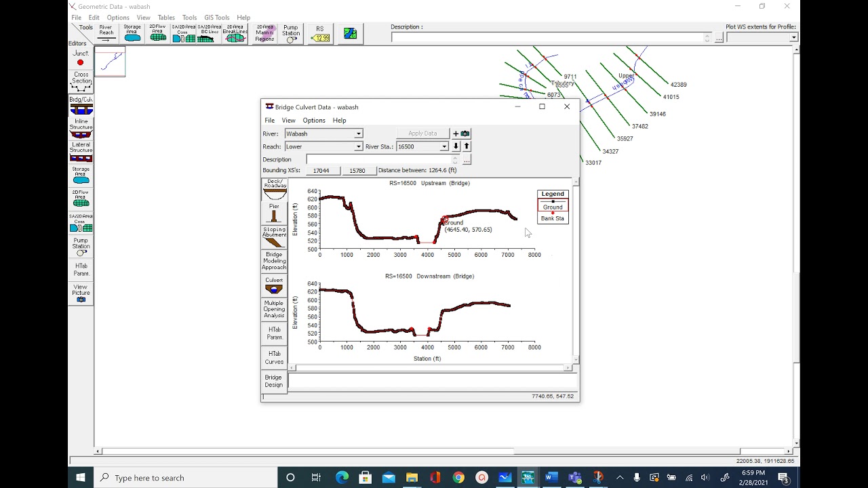The width and height of the screenshot is (868, 488).
Task: Open HTab Param in left sidebar
Action: coord(81,270)
